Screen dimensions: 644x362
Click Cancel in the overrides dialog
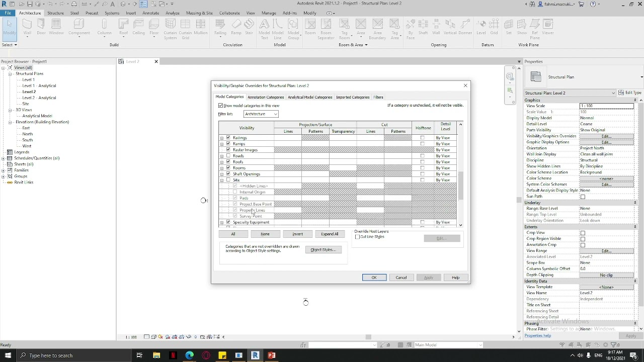(401, 278)
